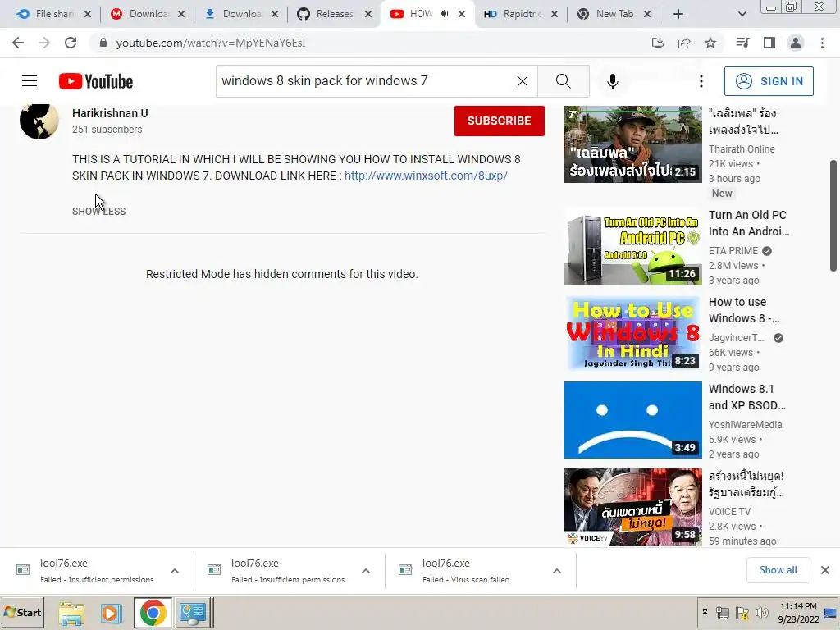The width and height of the screenshot is (840, 630).
Task: Click the taskbar clock showing 11:14 PM
Action: point(798,612)
